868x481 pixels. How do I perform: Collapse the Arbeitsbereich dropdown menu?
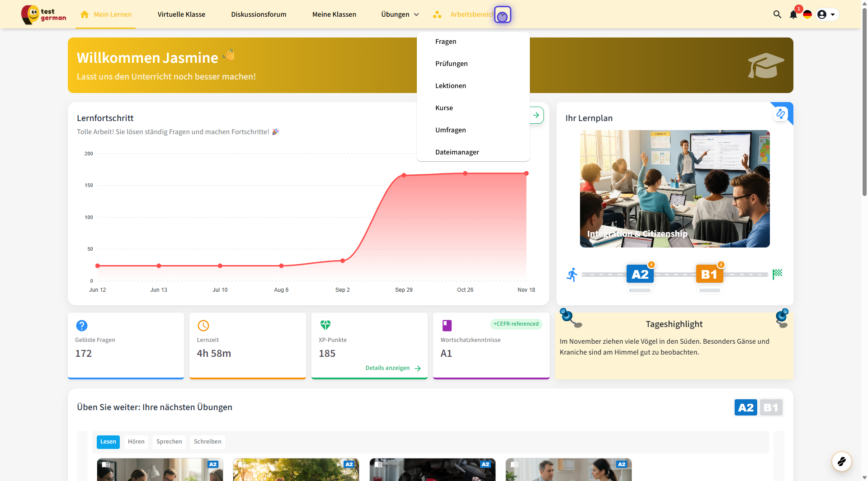[x=502, y=15]
